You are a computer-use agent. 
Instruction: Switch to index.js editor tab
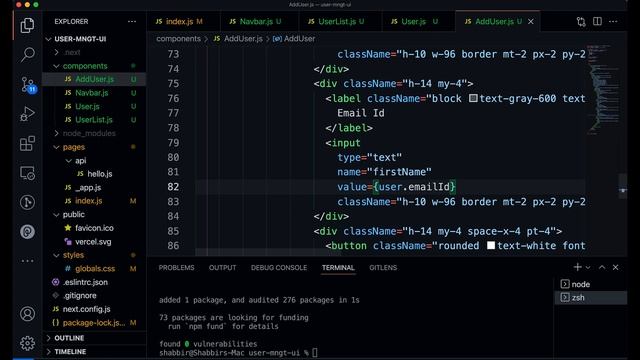[183, 22]
